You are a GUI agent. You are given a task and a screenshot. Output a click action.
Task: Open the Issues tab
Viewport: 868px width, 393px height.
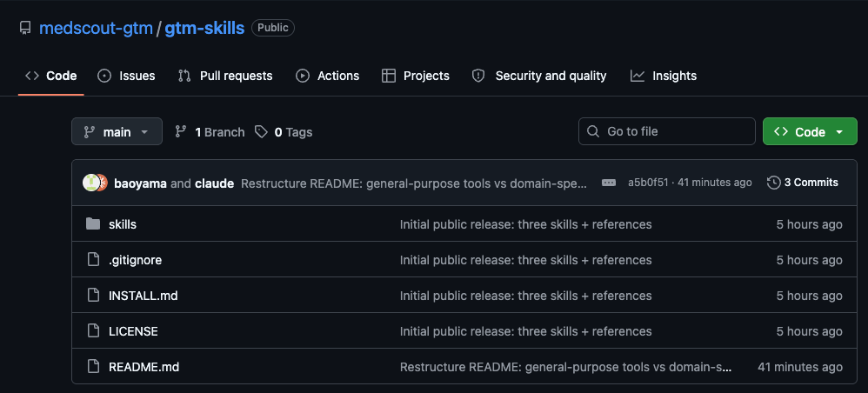point(126,76)
